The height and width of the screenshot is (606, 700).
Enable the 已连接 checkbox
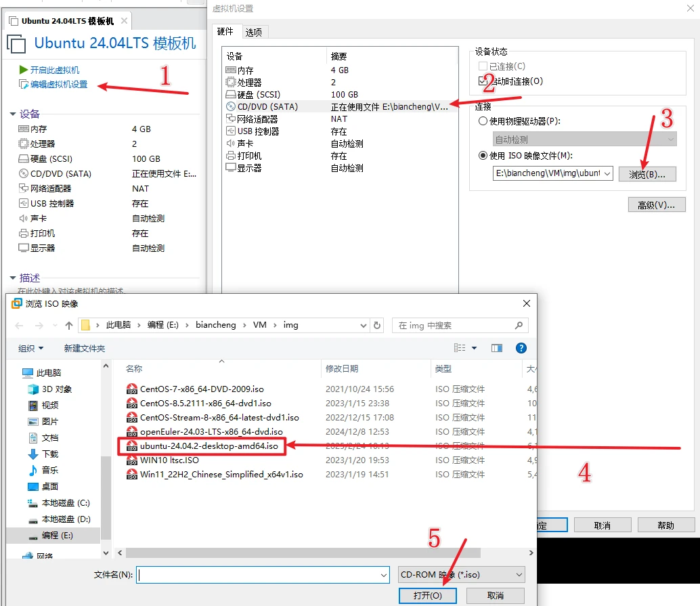tap(483, 66)
